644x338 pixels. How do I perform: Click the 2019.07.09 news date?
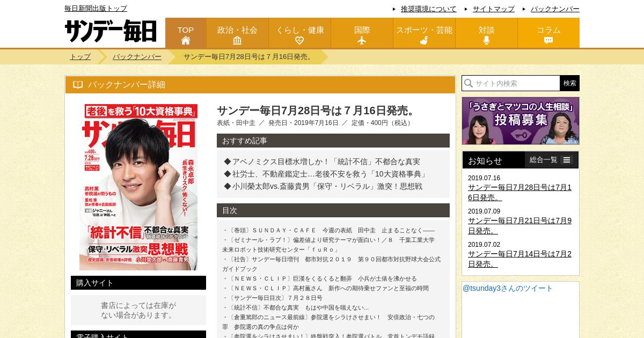point(484,211)
